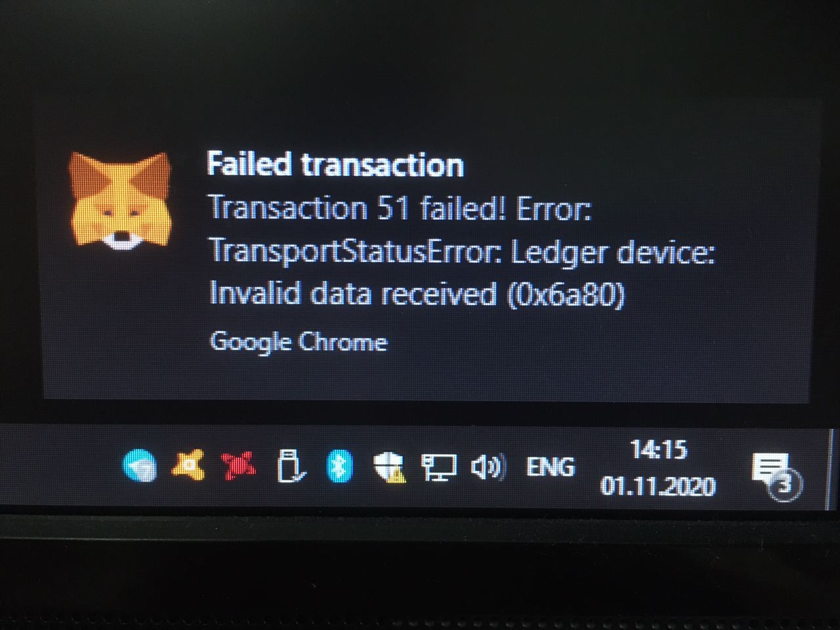
Task: Click the date 01.11.2020 in the taskbar
Action: click(x=658, y=486)
